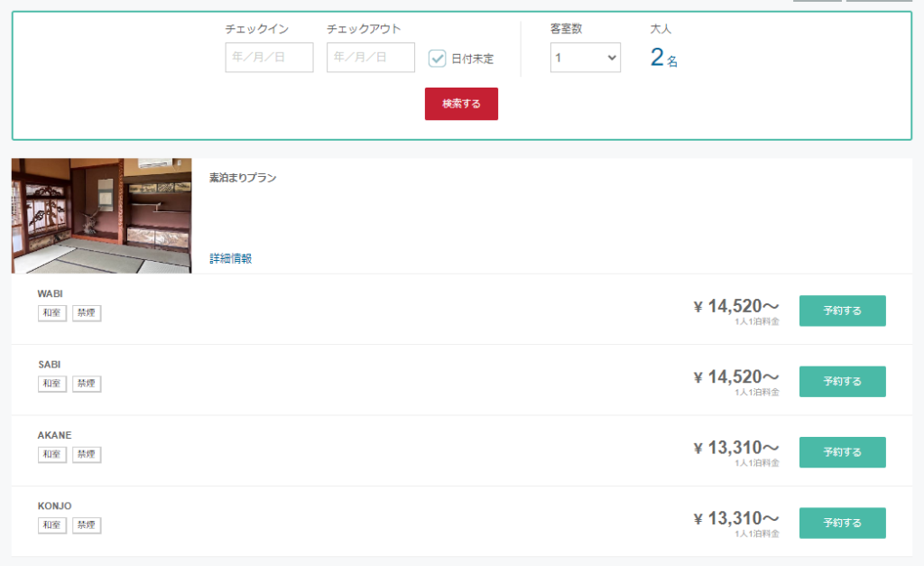Select the 素泊まりプラン plan title
The width and height of the screenshot is (924, 566).
(243, 178)
